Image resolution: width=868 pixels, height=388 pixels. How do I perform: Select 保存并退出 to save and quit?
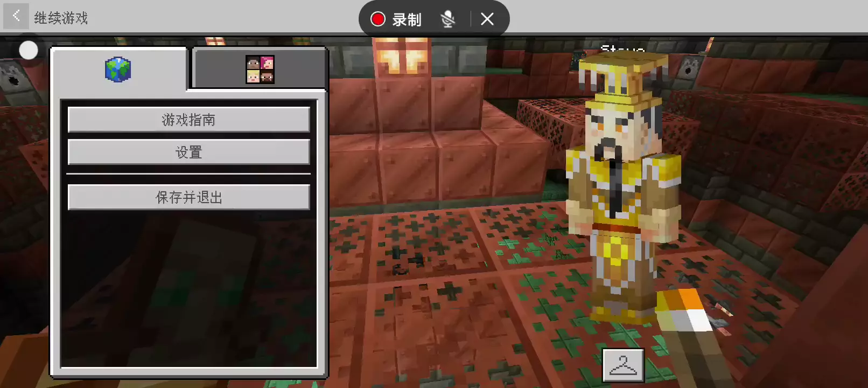tap(188, 198)
